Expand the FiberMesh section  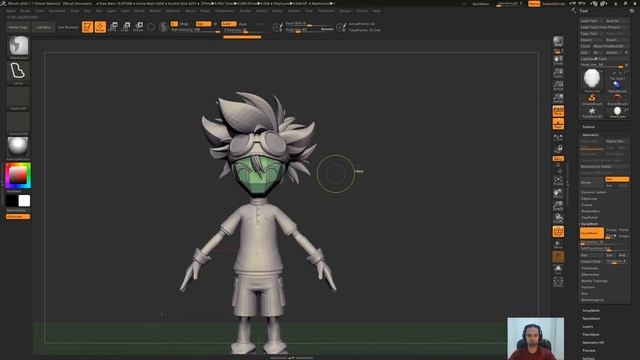coord(590,334)
